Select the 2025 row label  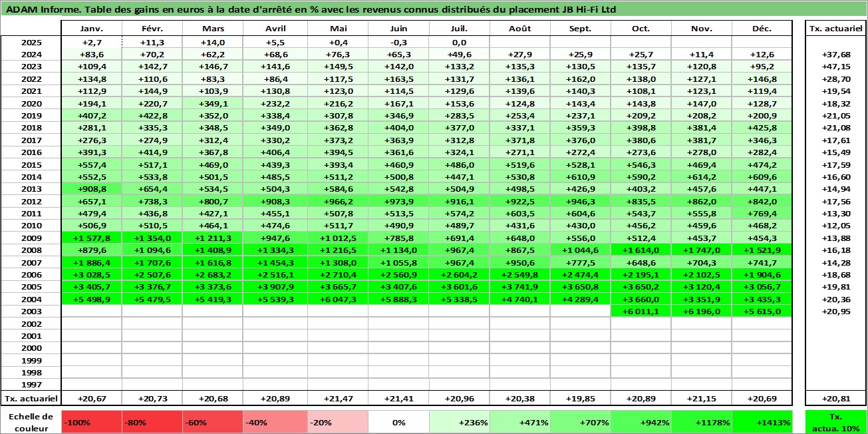tap(31, 42)
